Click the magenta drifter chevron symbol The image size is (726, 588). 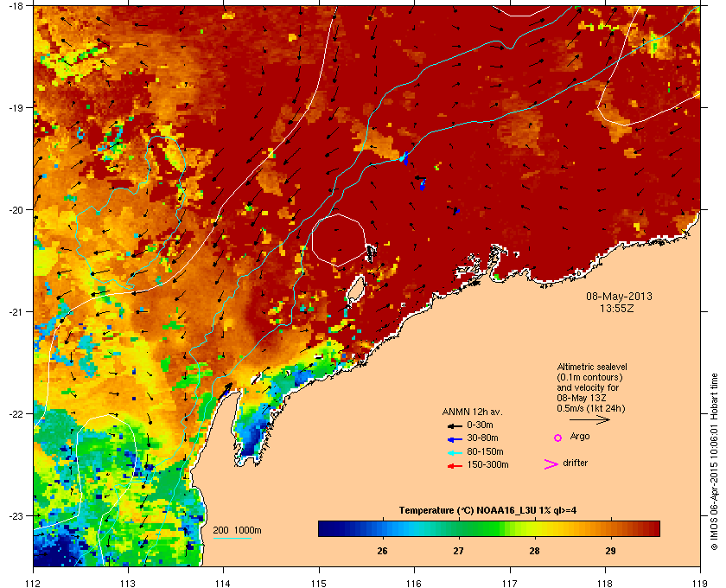551,464
